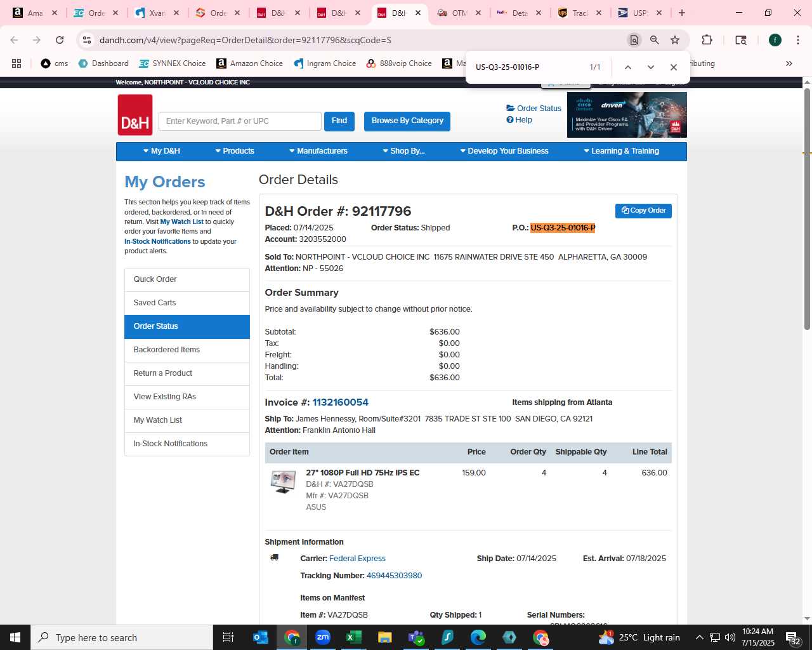Click the site information icon beside the URL
The height and width of the screenshot is (650, 812).
[x=87, y=40]
